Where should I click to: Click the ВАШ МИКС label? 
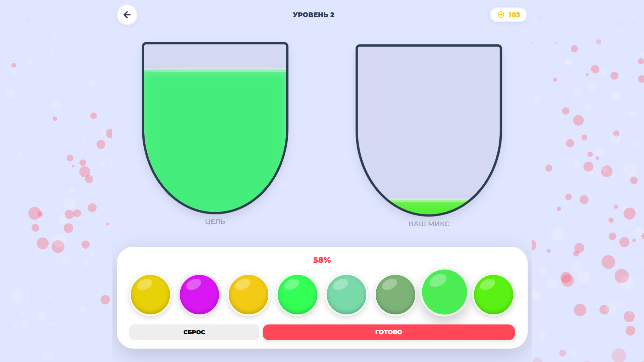[429, 224]
